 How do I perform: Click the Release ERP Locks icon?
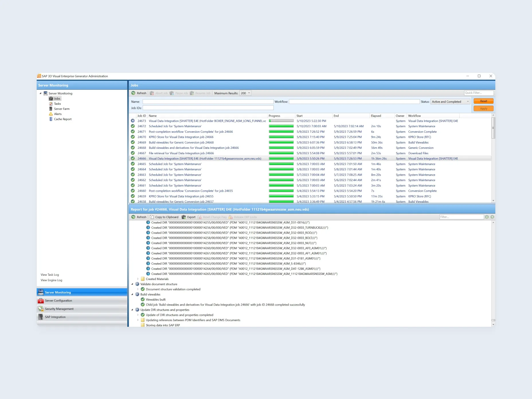[230, 217]
